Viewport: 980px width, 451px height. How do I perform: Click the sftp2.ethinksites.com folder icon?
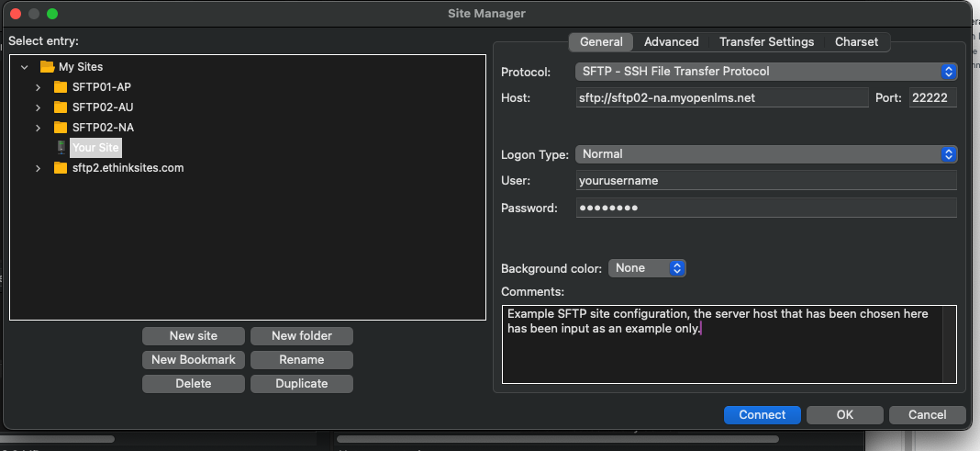(x=61, y=168)
